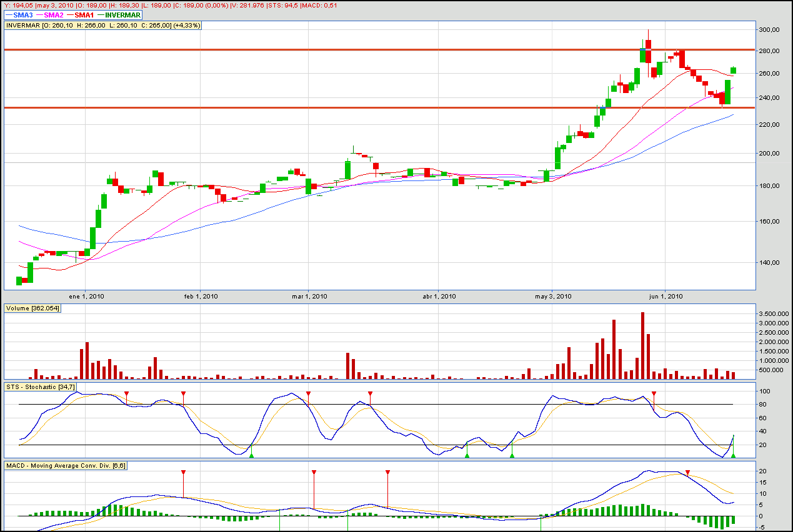Screen dimensions: 793x532
Task: Click the may 3, 2010 date axis label
Action: click(x=552, y=296)
